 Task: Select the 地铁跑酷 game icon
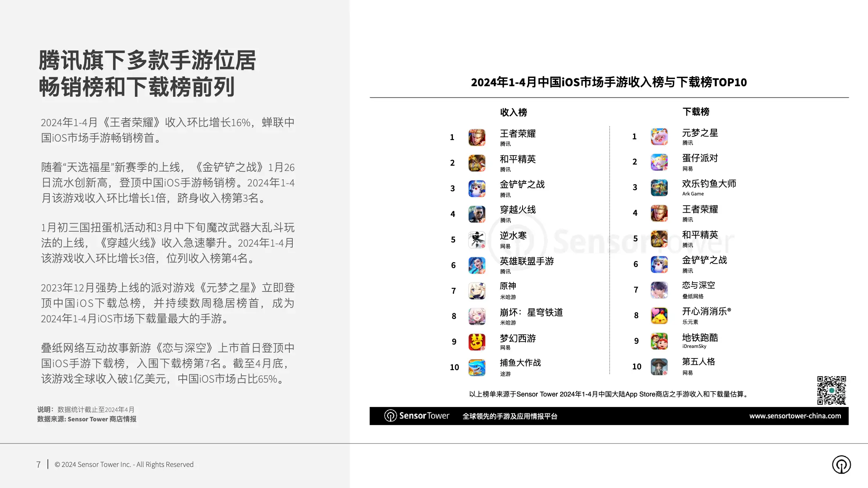point(659,341)
